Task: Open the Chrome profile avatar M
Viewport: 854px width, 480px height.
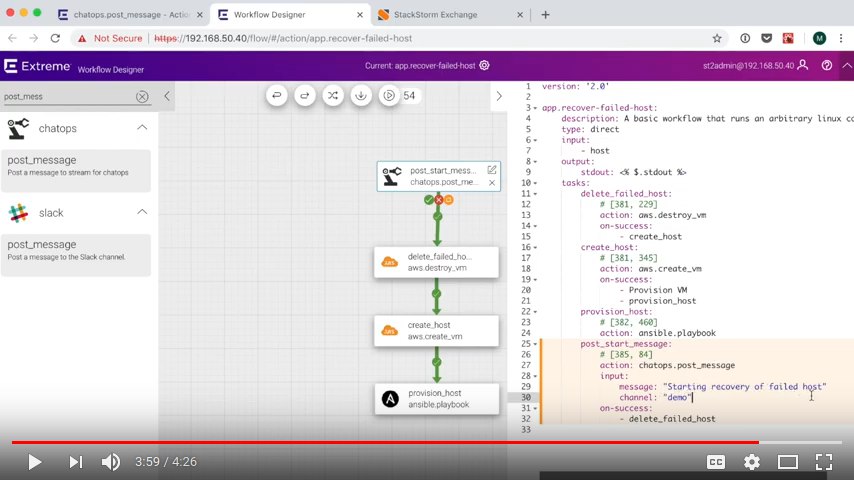Action: coord(819,38)
